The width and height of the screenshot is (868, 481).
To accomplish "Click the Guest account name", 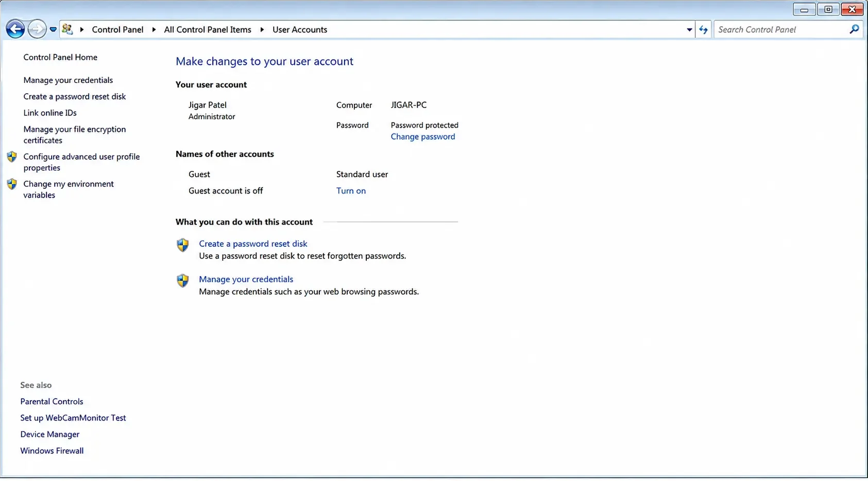I will tap(199, 175).
